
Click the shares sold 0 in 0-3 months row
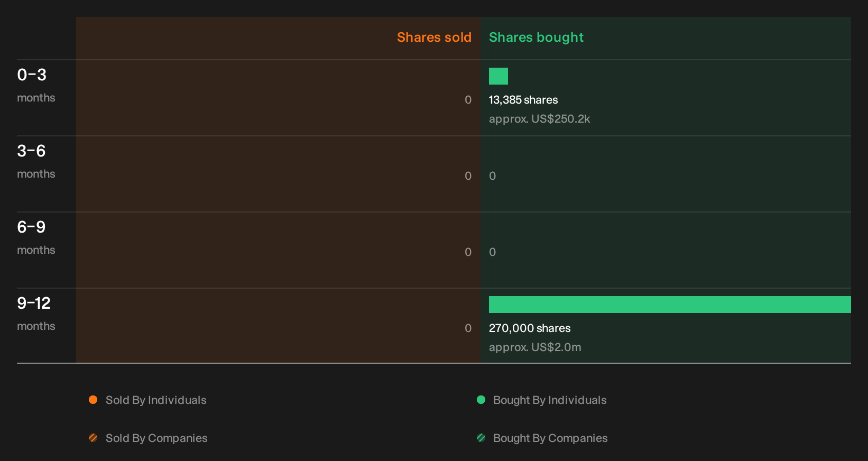(468, 100)
